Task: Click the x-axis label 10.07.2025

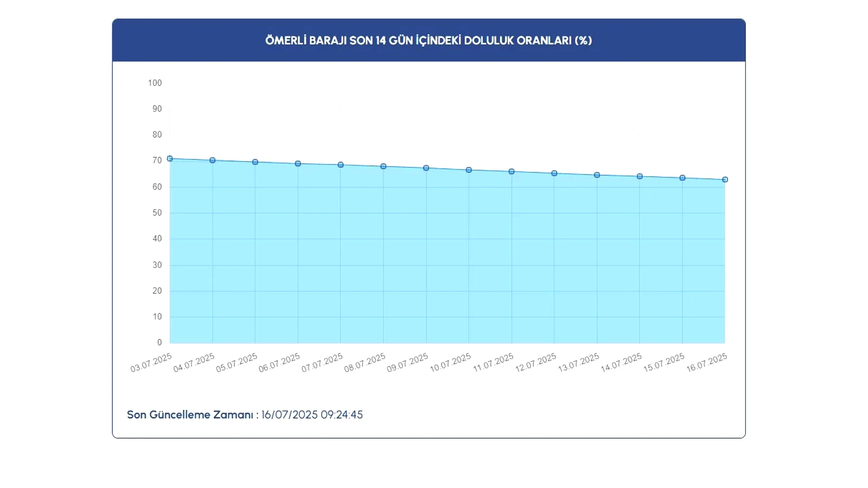Action: tap(450, 363)
